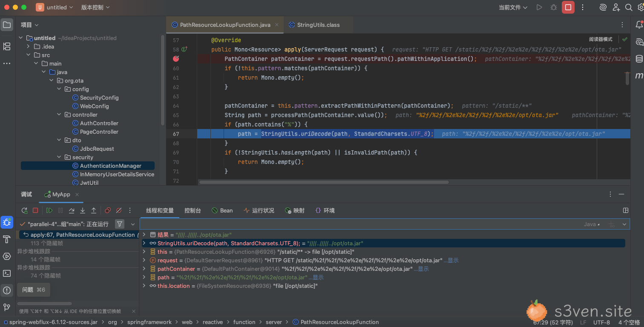This screenshot has width=644, height=327.
Task: Switch to 映射 tab
Action: [295, 210]
